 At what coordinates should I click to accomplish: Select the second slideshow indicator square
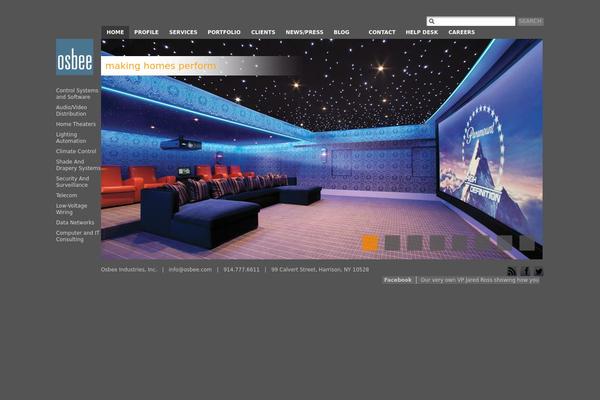(393, 243)
